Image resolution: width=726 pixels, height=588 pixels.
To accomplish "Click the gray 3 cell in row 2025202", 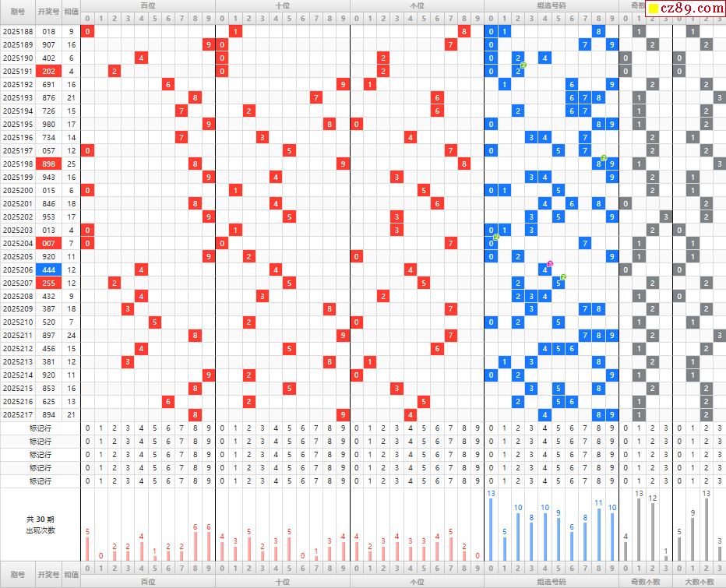I will [665, 217].
